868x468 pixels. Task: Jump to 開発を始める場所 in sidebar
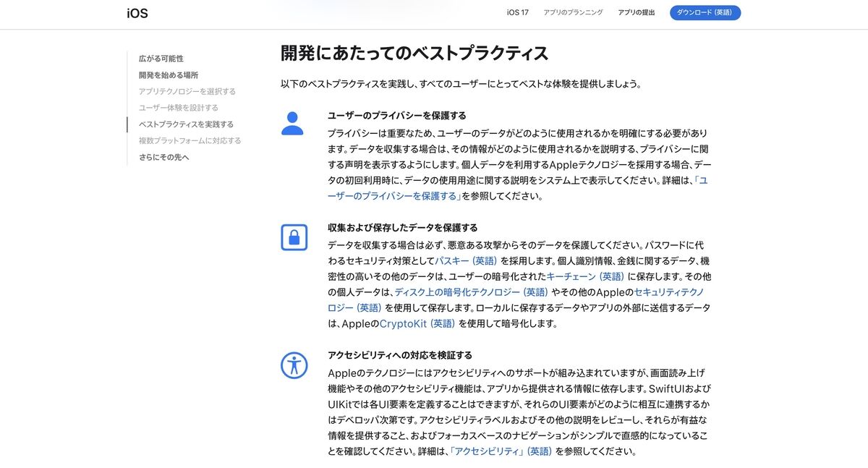[169, 75]
